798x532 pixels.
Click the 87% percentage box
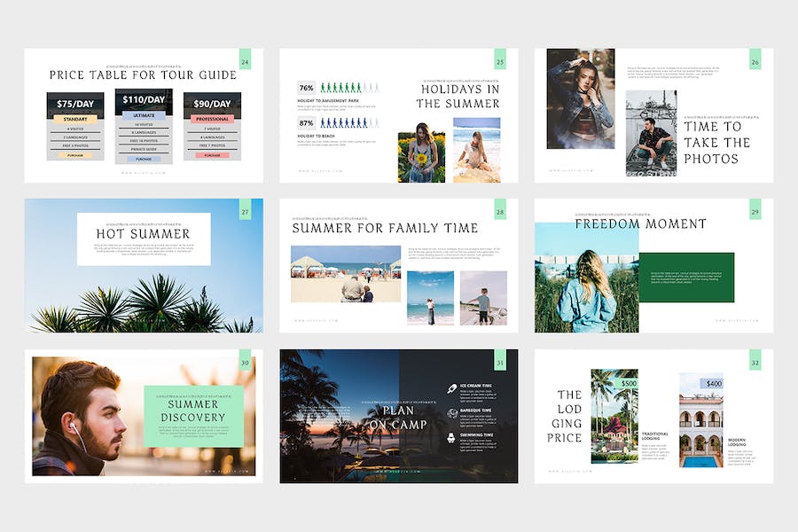click(x=307, y=122)
